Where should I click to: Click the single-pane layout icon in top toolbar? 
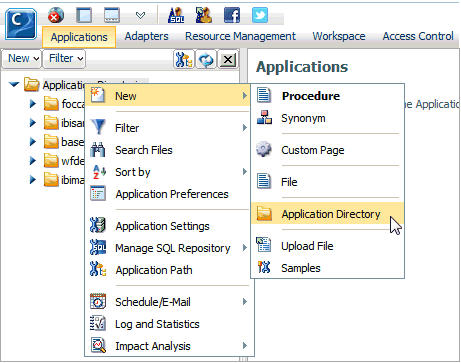pos(84,15)
